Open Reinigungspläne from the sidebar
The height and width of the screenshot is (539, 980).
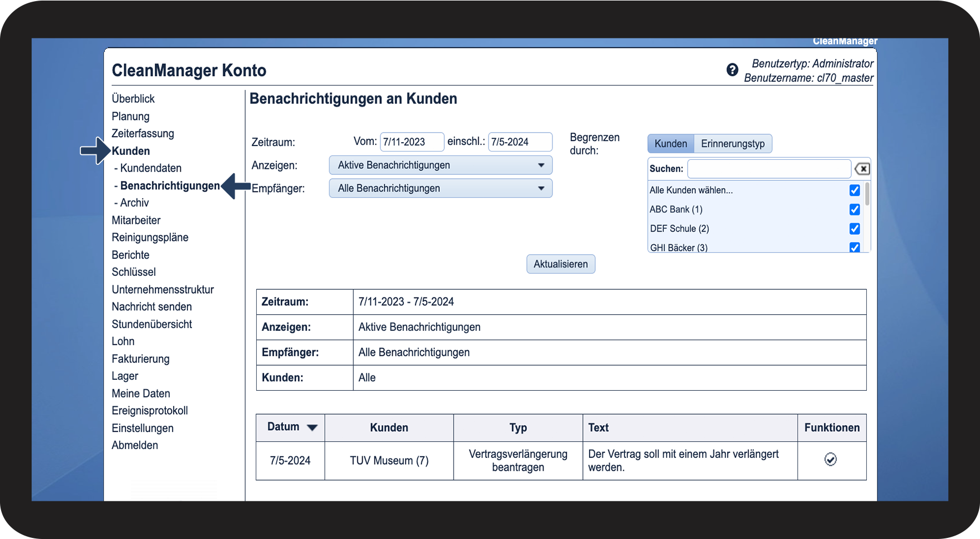[150, 238]
